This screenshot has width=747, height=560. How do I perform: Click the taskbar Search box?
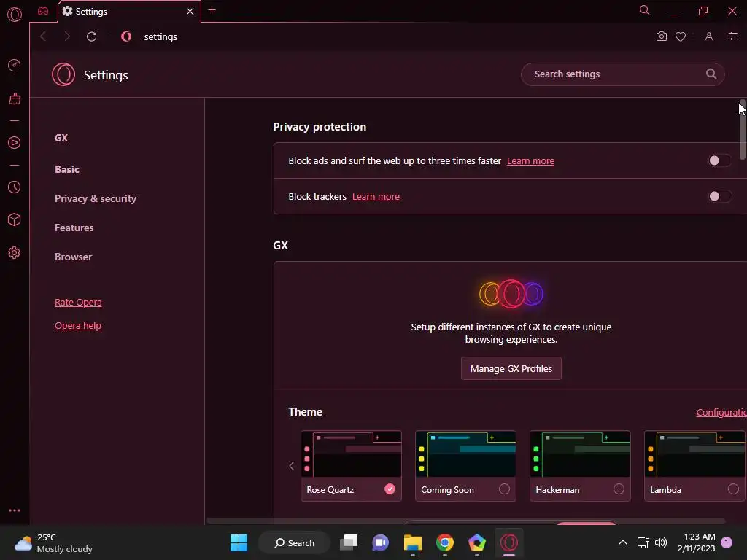[x=294, y=542]
